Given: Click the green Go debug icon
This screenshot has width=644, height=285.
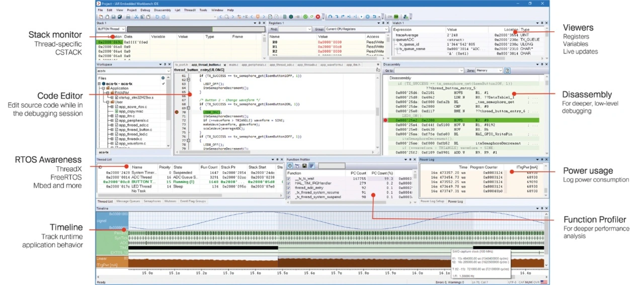Looking at the screenshot, I should 305,17.
